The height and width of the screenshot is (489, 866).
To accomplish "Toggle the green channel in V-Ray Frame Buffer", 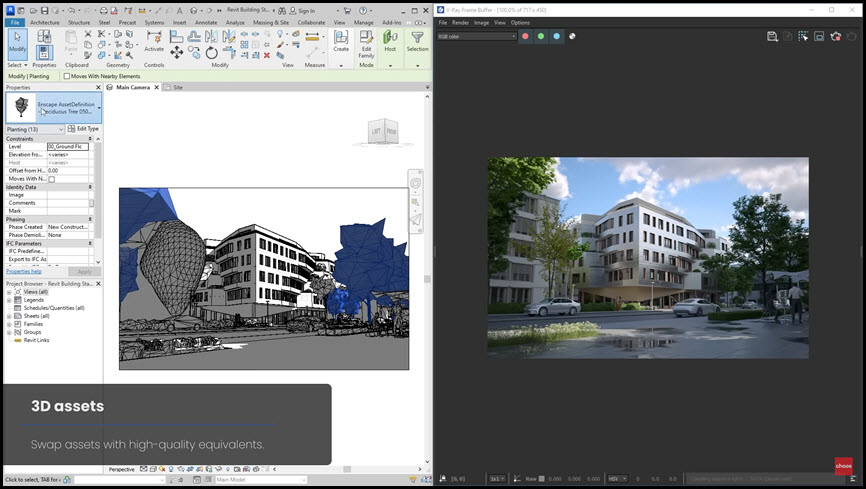I will 541,36.
